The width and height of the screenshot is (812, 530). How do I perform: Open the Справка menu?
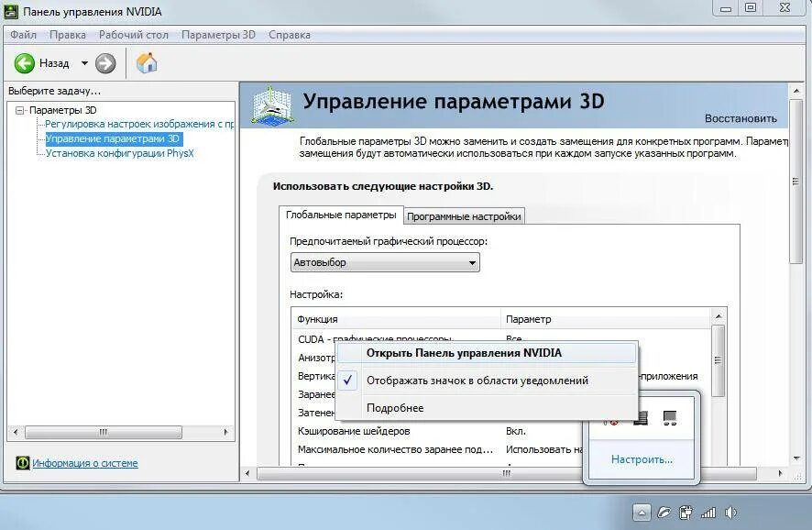pyautogui.click(x=290, y=35)
